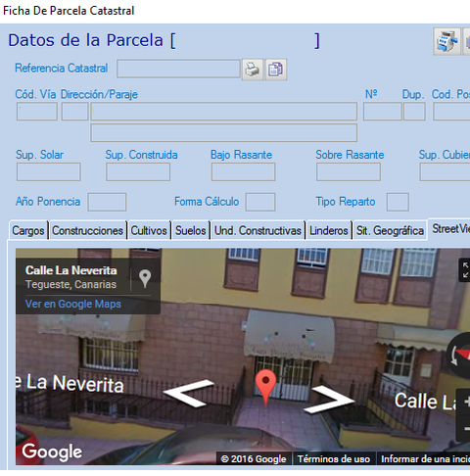Image resolution: width=470 pixels, height=476 pixels.
Task: Click the copy icon next to Referencia Catastral
Action: point(276,70)
